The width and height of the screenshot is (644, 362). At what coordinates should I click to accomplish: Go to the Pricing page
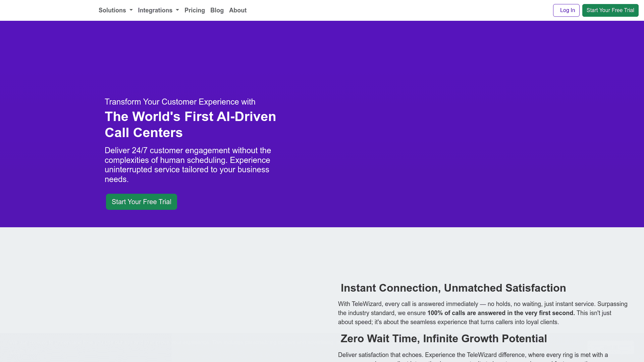195,10
